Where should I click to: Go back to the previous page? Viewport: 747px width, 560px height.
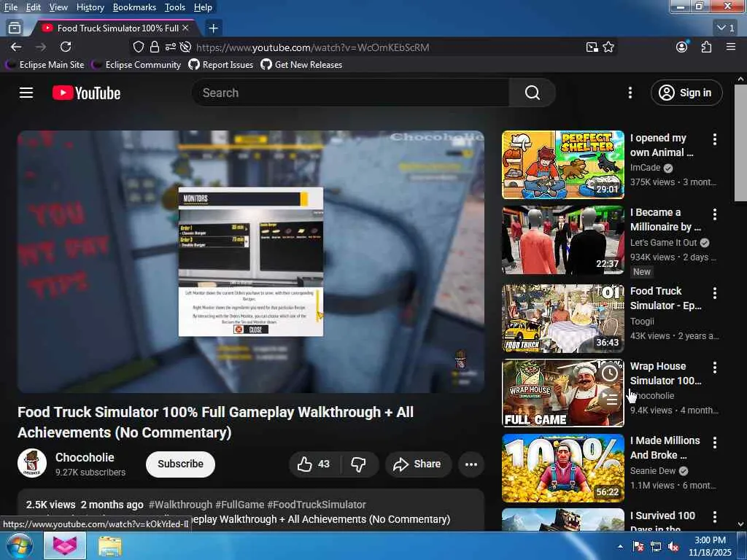point(16,47)
